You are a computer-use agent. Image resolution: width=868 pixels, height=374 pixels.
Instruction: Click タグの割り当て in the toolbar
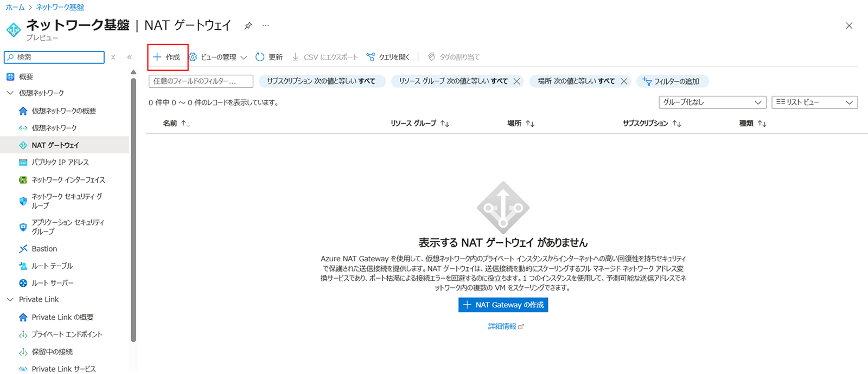[454, 57]
